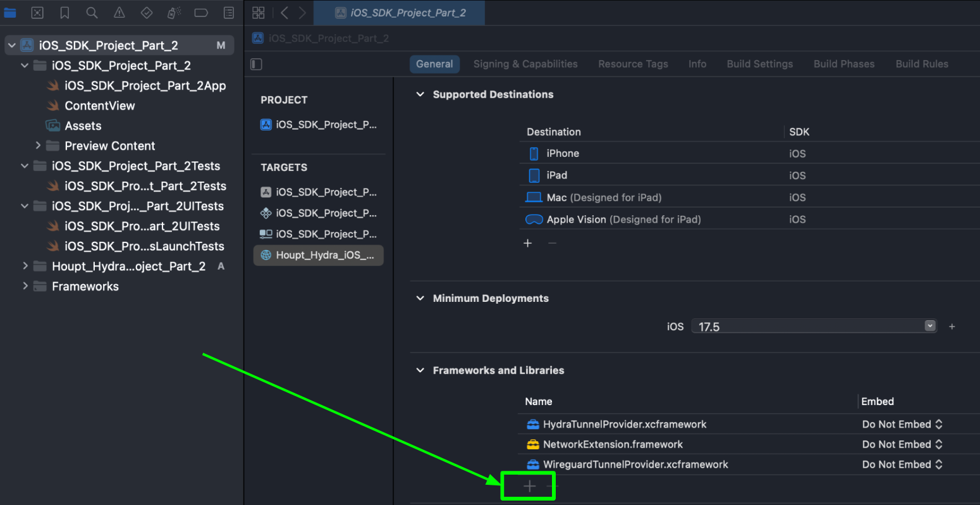Switch to Signing & Capabilities tab
The image size is (980, 505).
coord(525,64)
